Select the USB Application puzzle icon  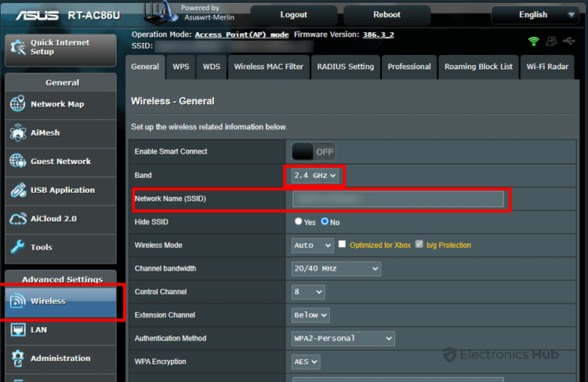click(18, 190)
